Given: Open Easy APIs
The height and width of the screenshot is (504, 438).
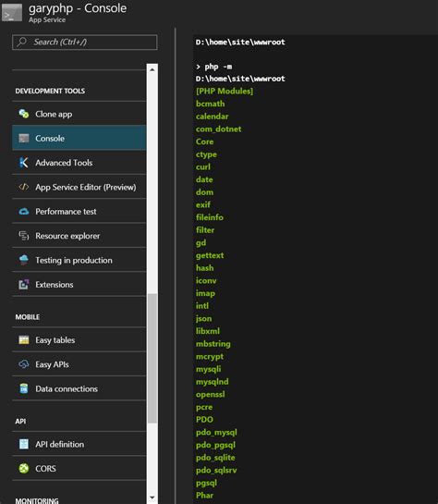Looking at the screenshot, I should point(79,364).
